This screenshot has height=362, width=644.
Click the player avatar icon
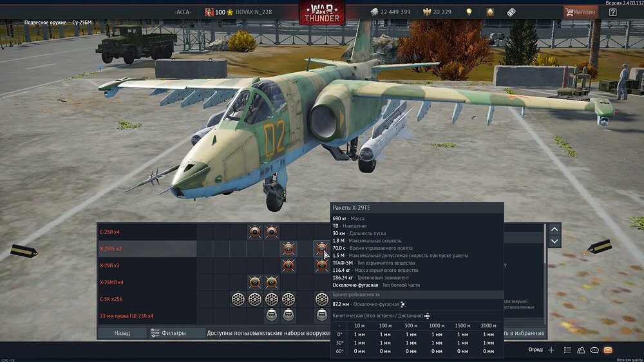click(x=209, y=12)
